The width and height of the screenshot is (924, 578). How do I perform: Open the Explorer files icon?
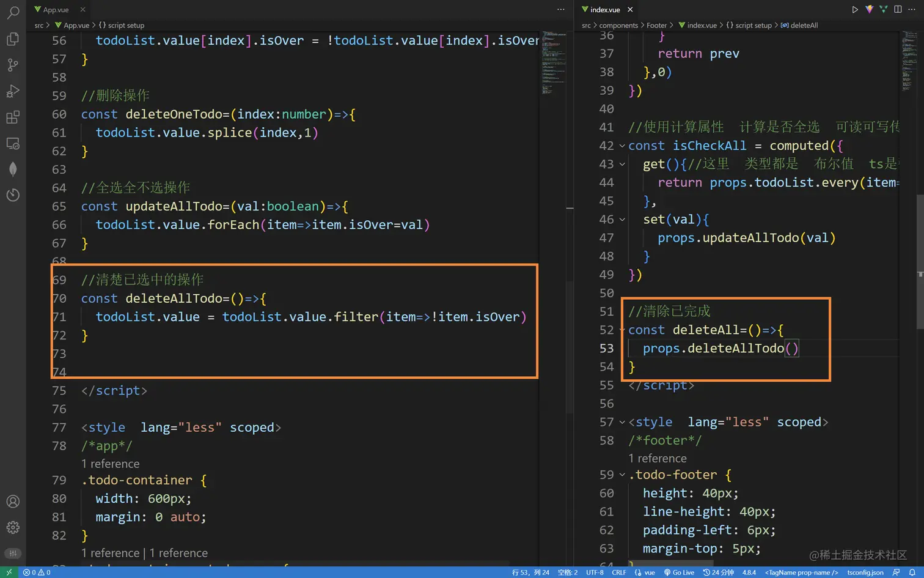[13, 39]
